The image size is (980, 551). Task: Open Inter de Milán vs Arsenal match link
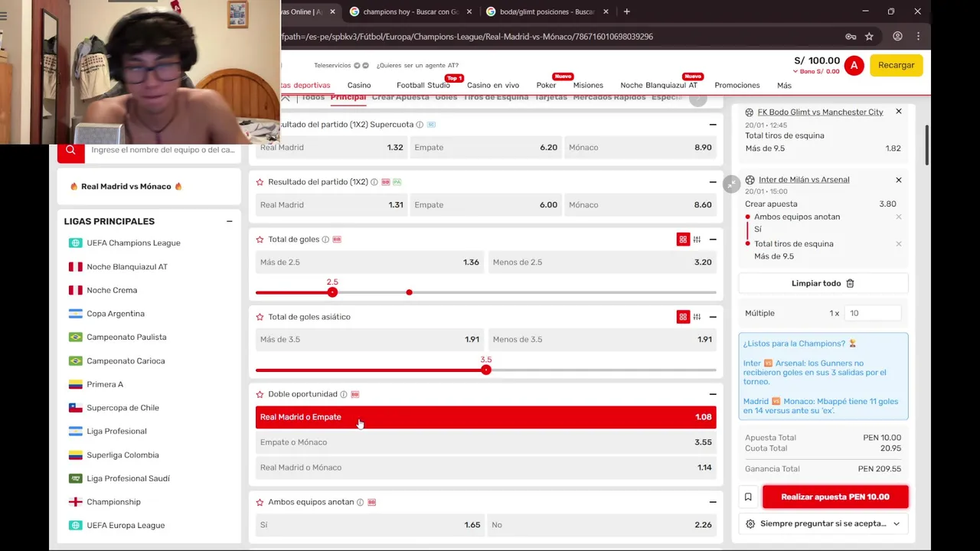pos(804,180)
